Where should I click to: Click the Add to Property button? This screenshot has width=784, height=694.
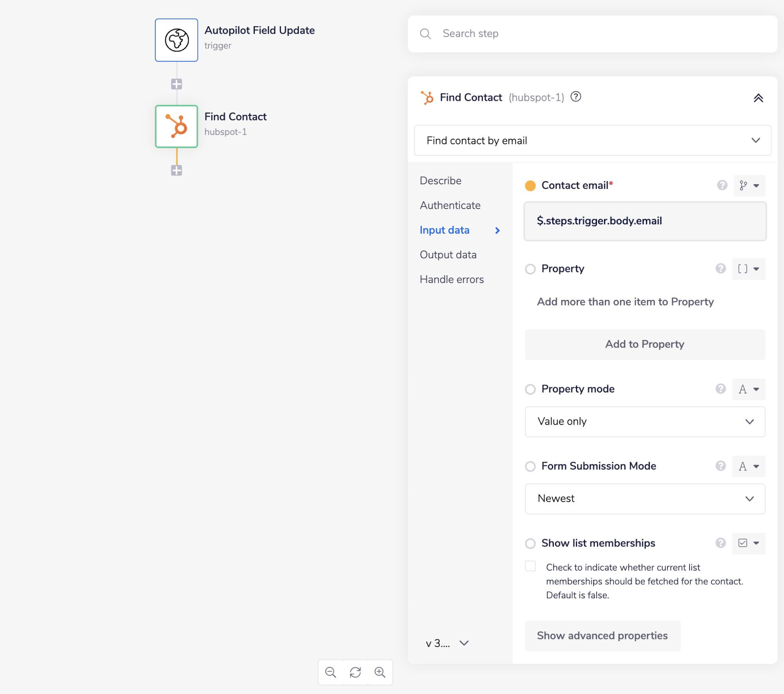click(x=644, y=344)
